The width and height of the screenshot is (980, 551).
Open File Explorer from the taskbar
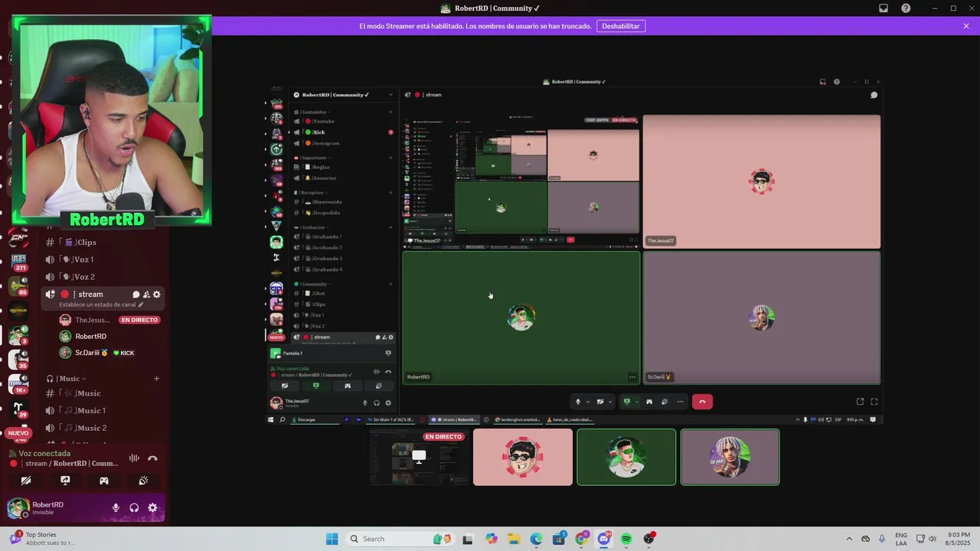pos(514,539)
